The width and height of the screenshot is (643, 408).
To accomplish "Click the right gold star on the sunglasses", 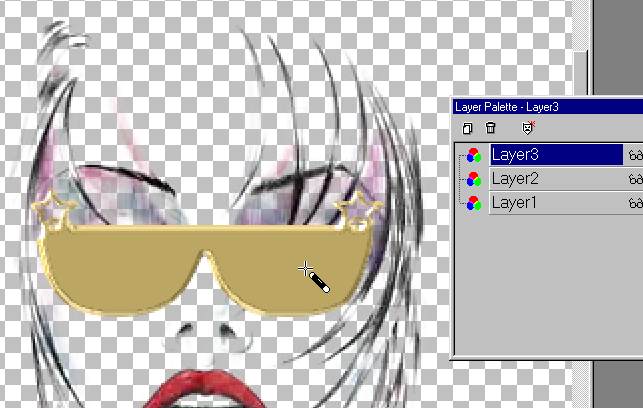I will click(x=359, y=211).
